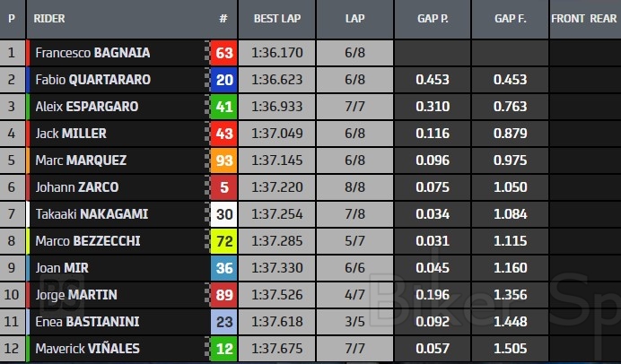Select rider Maverick VIÑALES
The width and height of the screenshot is (621, 364).
tap(87, 348)
